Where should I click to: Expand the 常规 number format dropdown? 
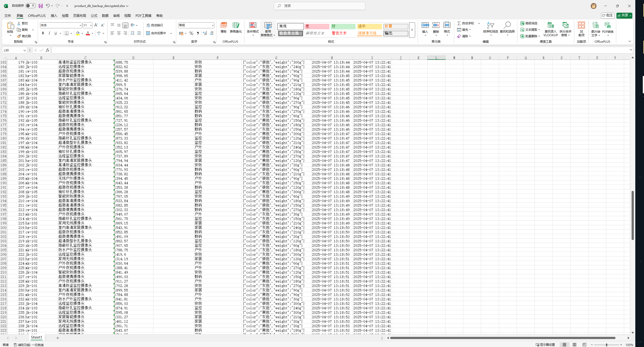212,25
